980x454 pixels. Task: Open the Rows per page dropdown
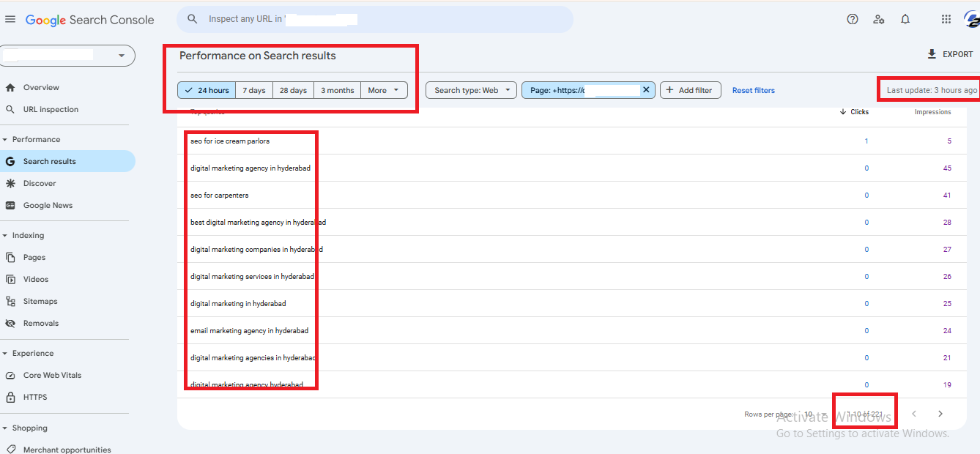point(815,414)
